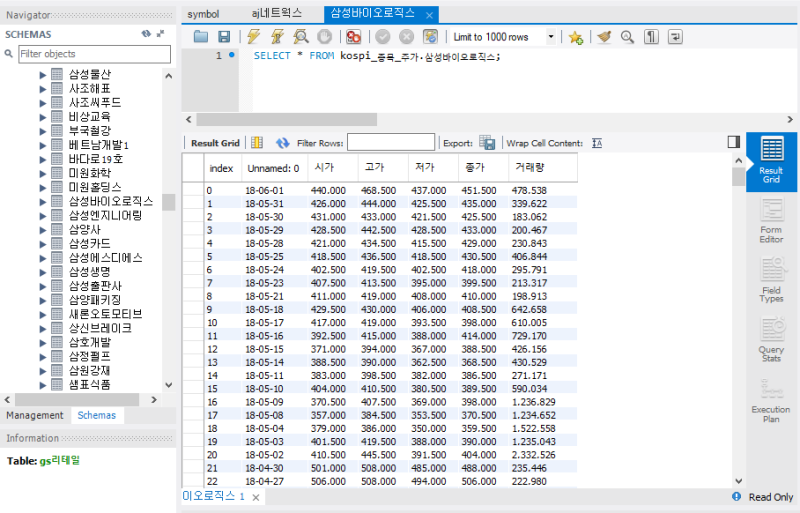The width and height of the screenshot is (800, 513).
Task: Close the 이오로직스 1 result tab
Action: (256, 497)
